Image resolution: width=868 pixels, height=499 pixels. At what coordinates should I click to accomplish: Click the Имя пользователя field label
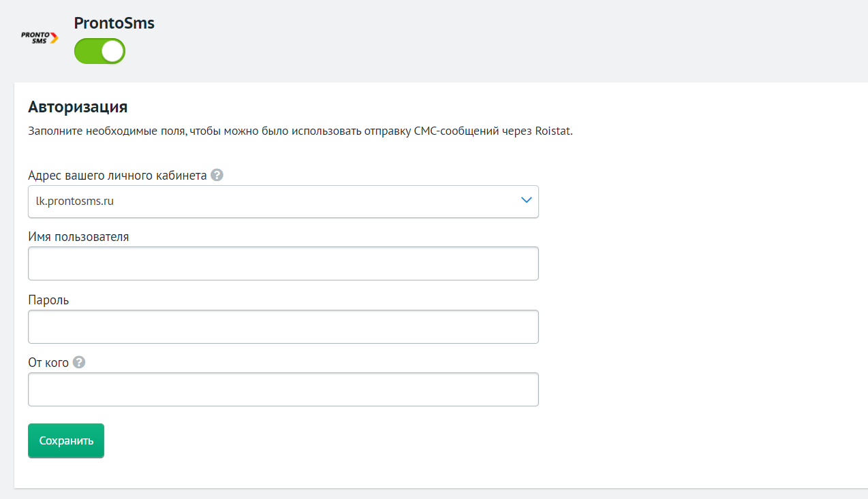78,237
